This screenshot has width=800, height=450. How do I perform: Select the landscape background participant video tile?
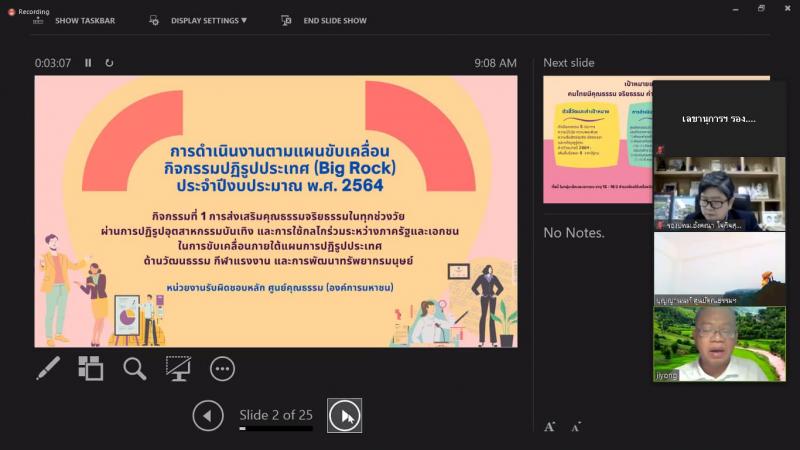[x=719, y=269]
